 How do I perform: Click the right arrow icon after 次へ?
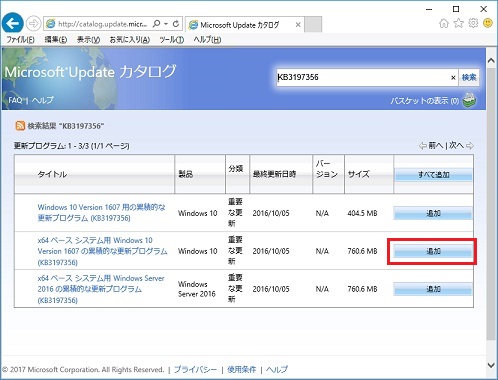(x=470, y=146)
